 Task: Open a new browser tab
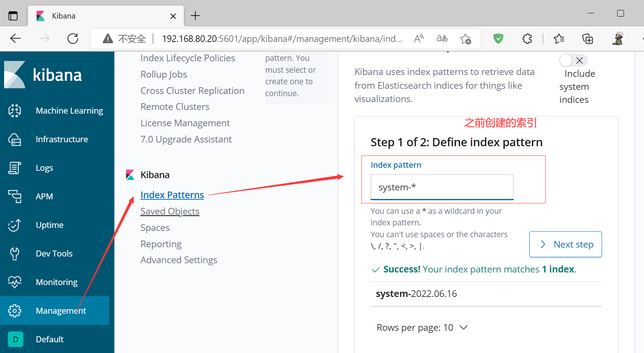click(195, 16)
